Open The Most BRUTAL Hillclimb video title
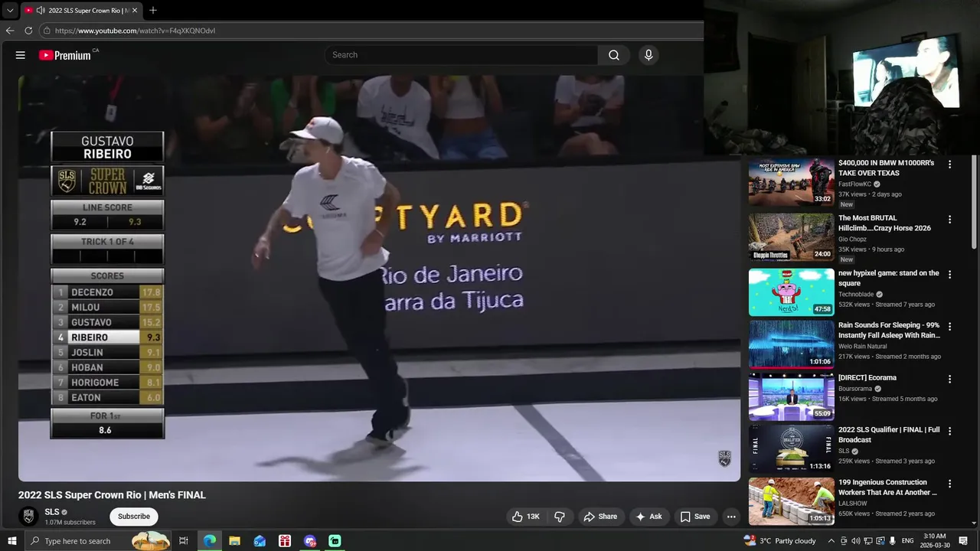This screenshot has width=980, height=551. pyautogui.click(x=884, y=223)
